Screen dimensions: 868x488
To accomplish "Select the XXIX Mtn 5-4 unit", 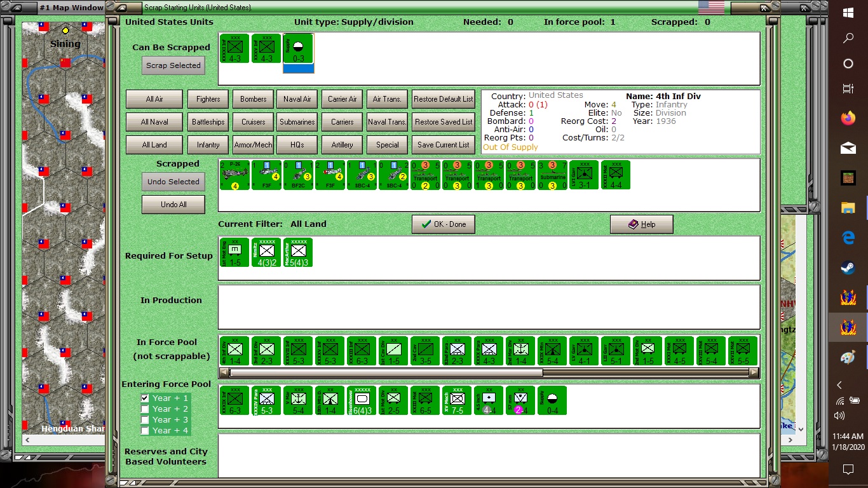I will (x=552, y=351).
